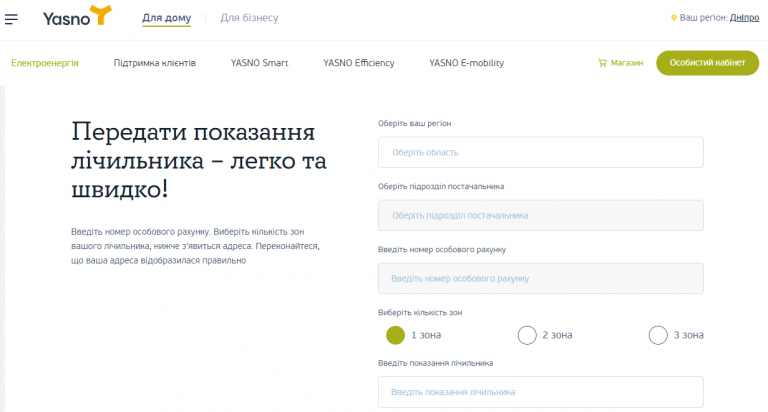
Task: Focus the Введіть номер особового рахунку field
Action: [x=541, y=279]
